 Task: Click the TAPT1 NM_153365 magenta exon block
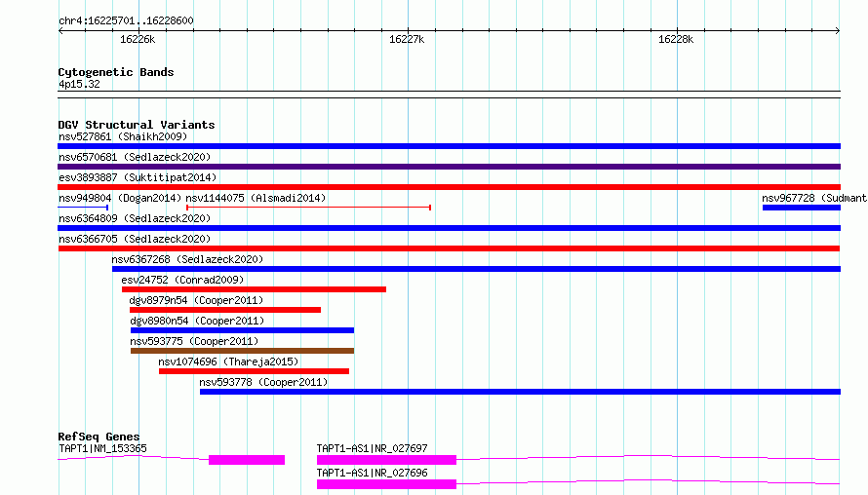tap(247, 460)
